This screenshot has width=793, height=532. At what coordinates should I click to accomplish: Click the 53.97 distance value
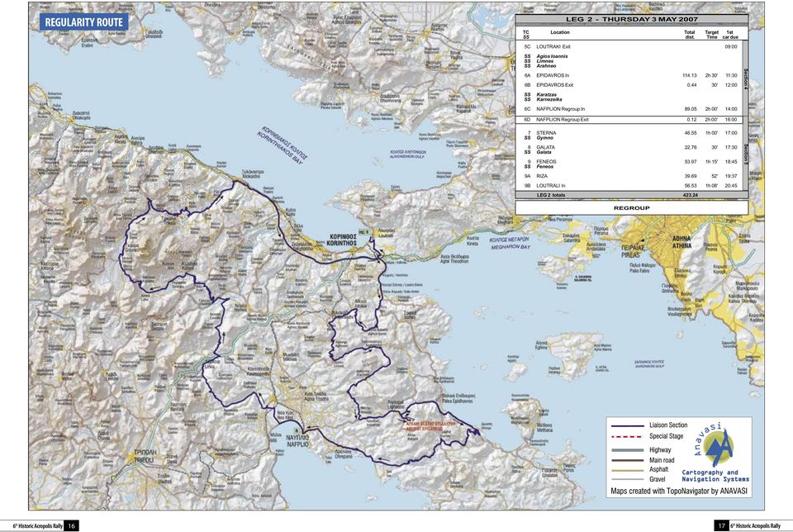(691, 162)
